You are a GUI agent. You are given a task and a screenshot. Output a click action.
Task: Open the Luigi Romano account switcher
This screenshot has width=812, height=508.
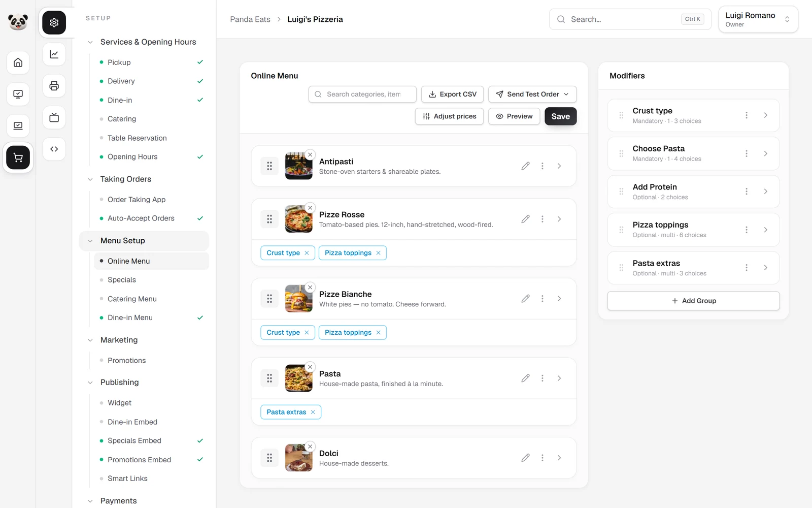[758, 19]
